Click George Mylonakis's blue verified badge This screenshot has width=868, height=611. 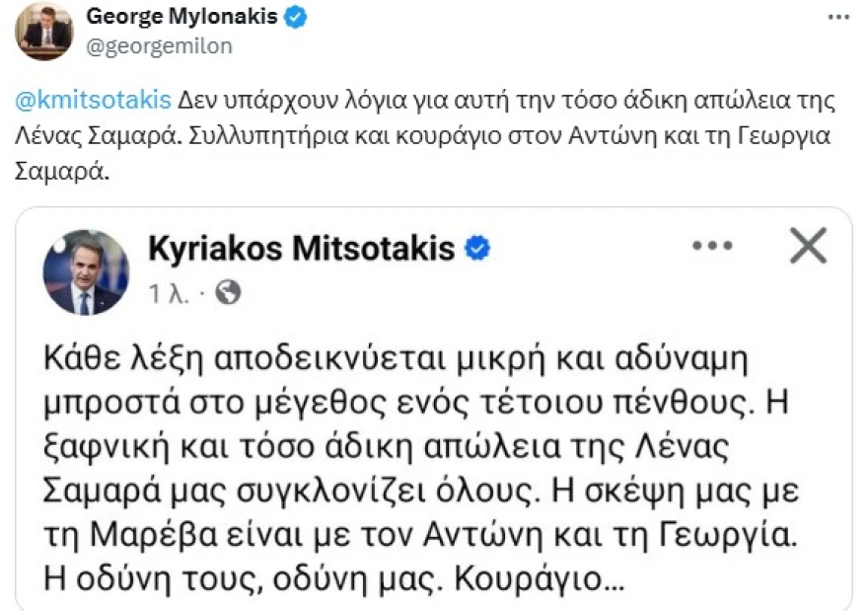(x=293, y=16)
